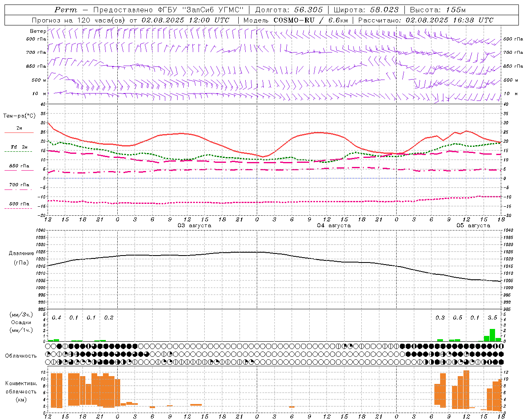Click the "0.5" precipitation total value
The image size is (525, 420).
(x=458, y=318)
